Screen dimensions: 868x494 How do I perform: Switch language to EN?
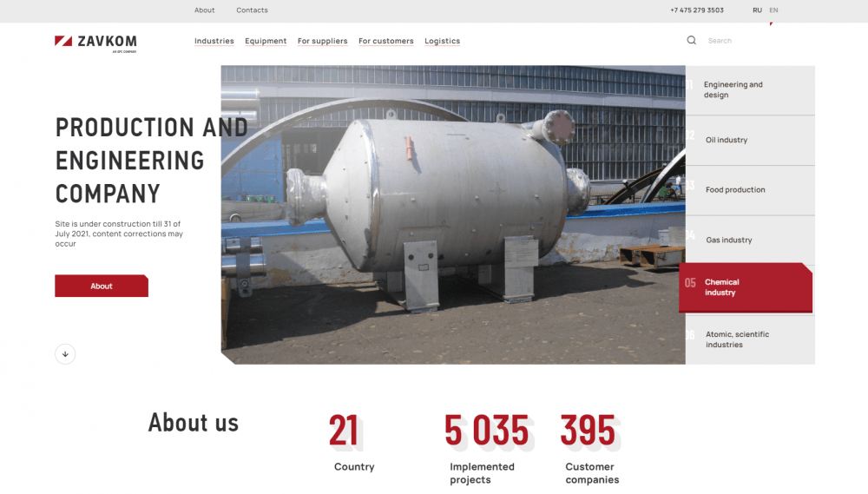774,10
